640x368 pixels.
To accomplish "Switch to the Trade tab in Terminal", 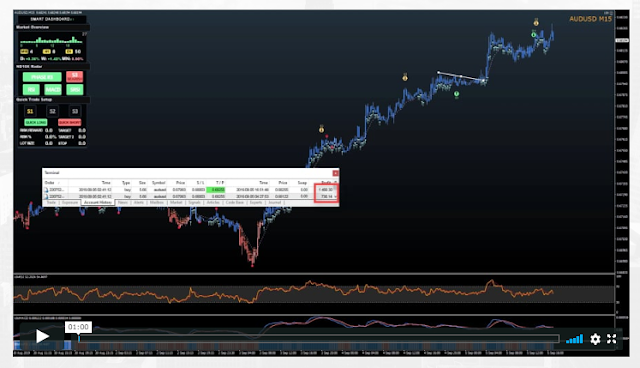I will (51, 202).
